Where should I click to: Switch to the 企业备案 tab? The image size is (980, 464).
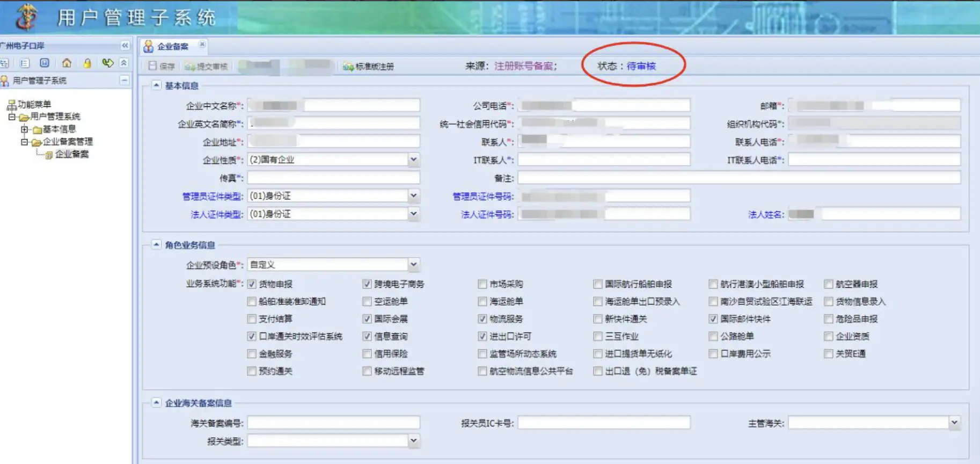click(173, 47)
